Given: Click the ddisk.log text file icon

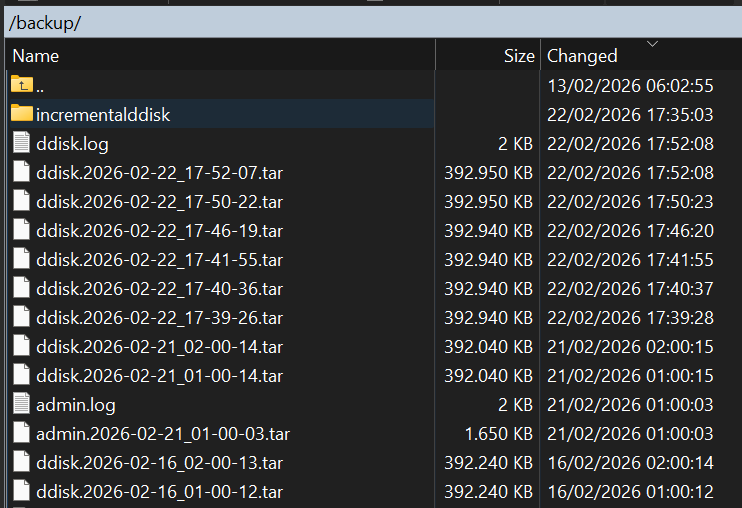Looking at the screenshot, I should click(22, 144).
